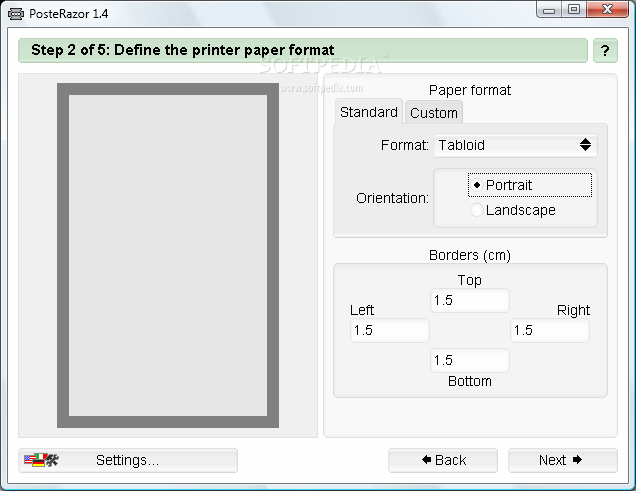Go back to the previous step
Screen dimensions: 636x491
click(443, 460)
